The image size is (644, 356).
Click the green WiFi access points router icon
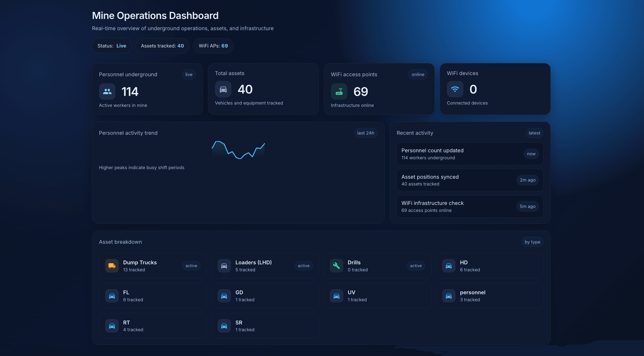(x=339, y=91)
